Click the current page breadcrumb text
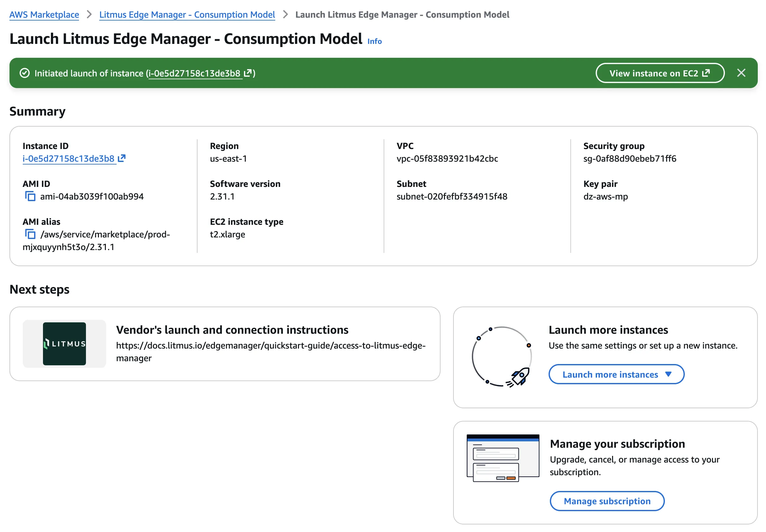 (x=402, y=15)
